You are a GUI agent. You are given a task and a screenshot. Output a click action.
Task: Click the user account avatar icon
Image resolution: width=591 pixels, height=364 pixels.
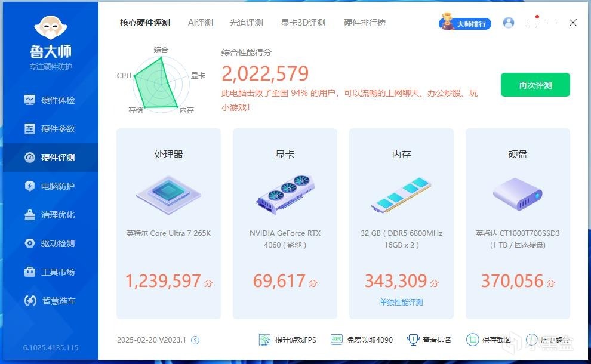(x=509, y=23)
